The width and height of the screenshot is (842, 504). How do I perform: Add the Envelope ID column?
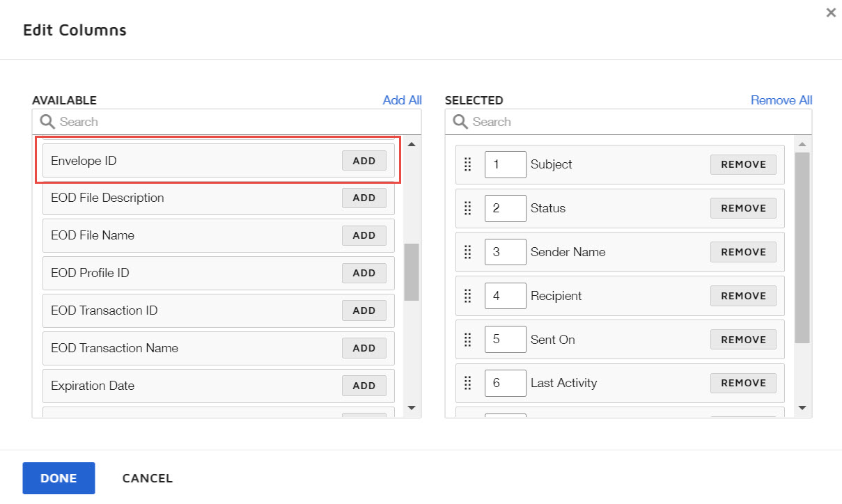pyautogui.click(x=364, y=161)
